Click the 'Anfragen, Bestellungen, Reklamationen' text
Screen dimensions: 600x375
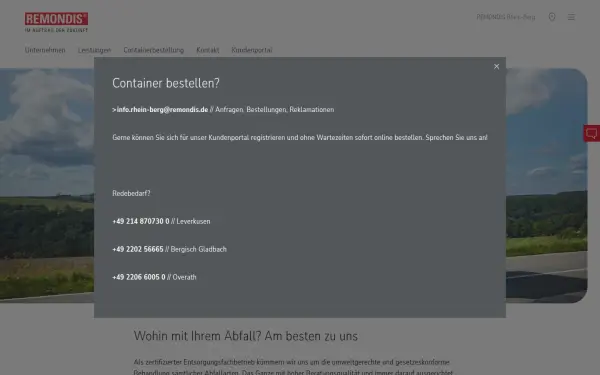[x=274, y=109]
